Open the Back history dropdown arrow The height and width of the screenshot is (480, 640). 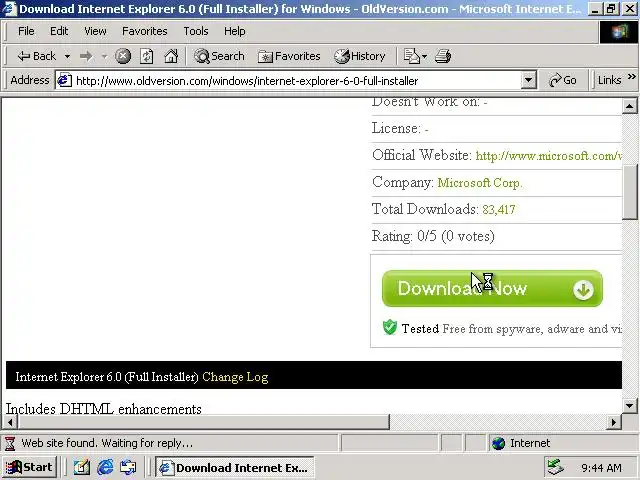point(67,56)
